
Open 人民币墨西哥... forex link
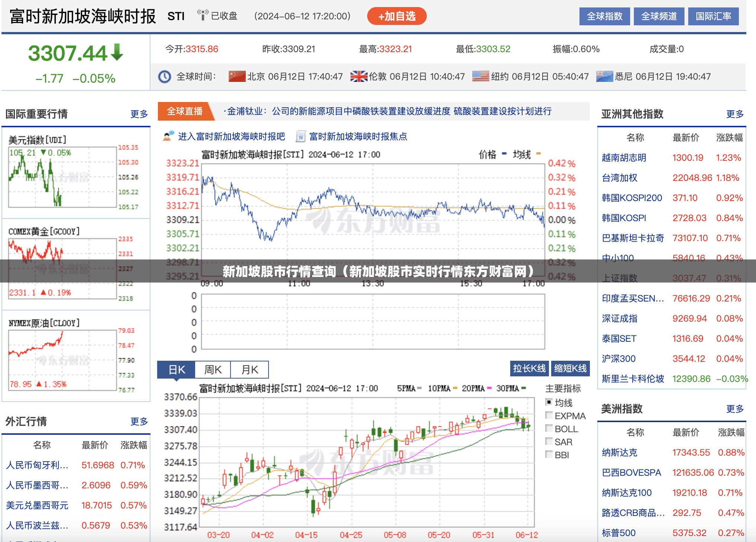pyautogui.click(x=37, y=485)
